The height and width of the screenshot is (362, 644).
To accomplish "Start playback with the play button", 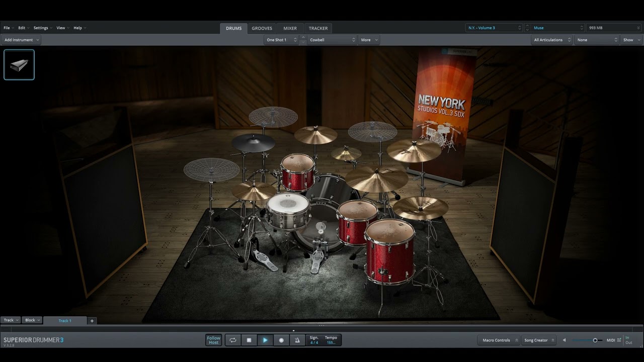I will [265, 340].
